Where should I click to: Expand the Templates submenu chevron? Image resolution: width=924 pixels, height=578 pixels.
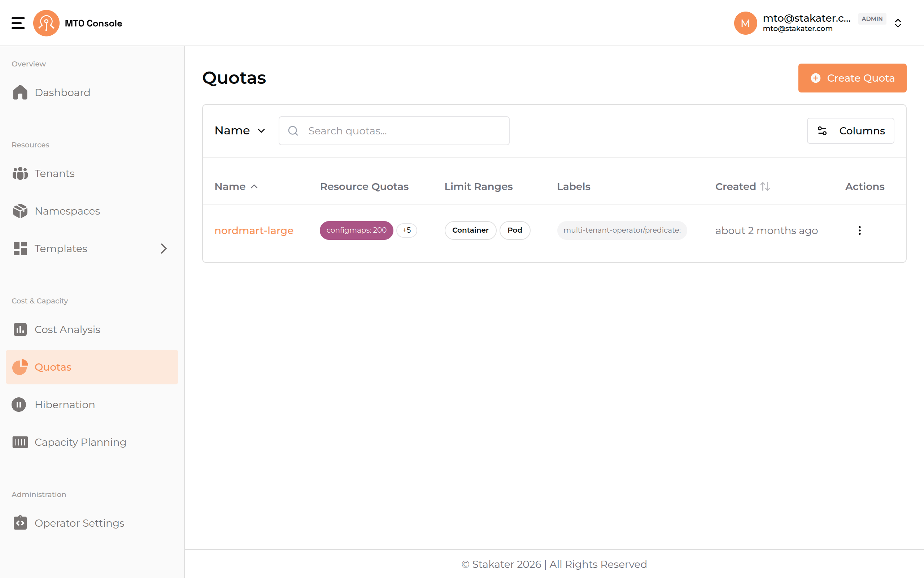[x=164, y=249]
